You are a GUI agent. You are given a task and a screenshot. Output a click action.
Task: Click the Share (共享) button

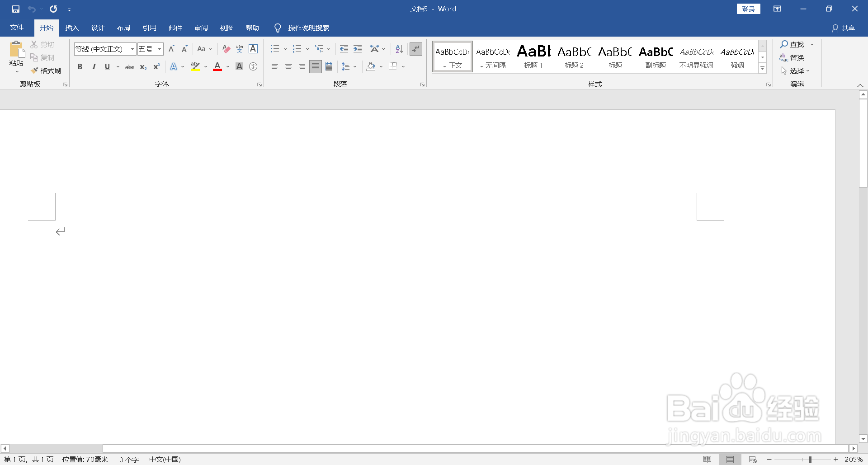pos(844,28)
